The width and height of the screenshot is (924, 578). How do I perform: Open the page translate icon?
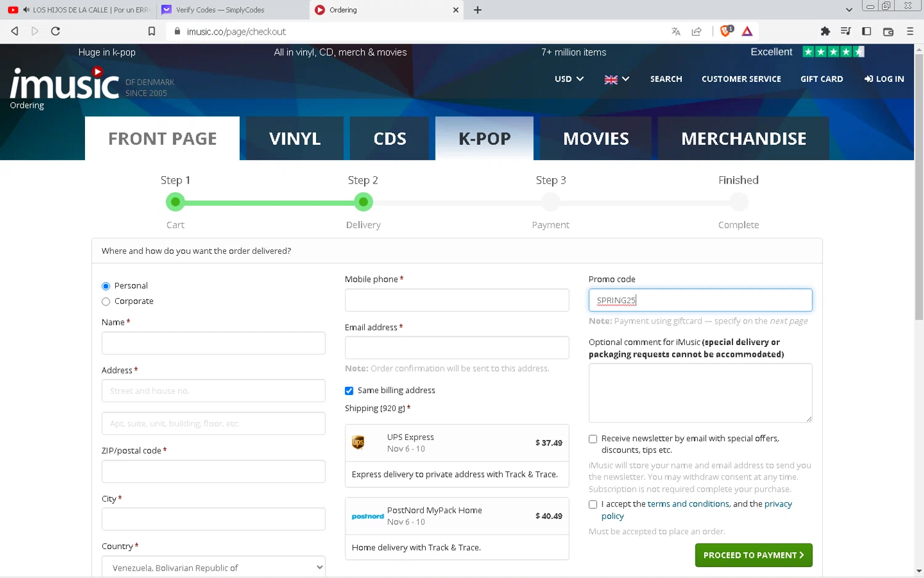676,31
